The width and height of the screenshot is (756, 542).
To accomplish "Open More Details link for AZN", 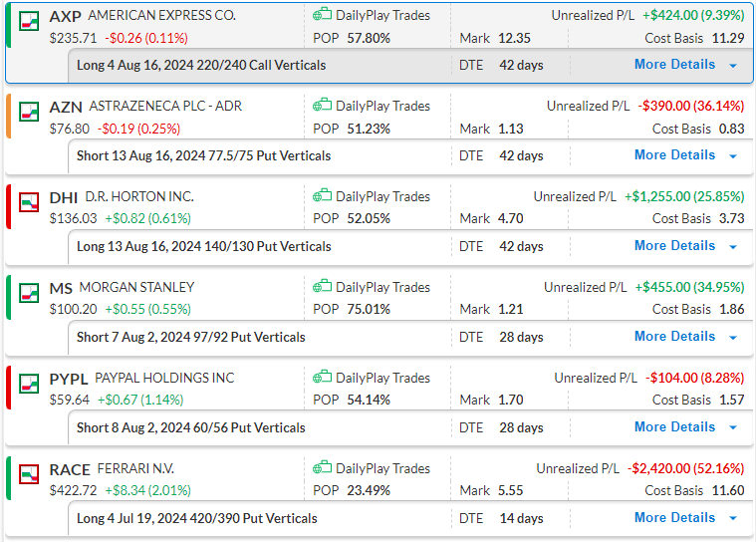I will (x=674, y=154).
